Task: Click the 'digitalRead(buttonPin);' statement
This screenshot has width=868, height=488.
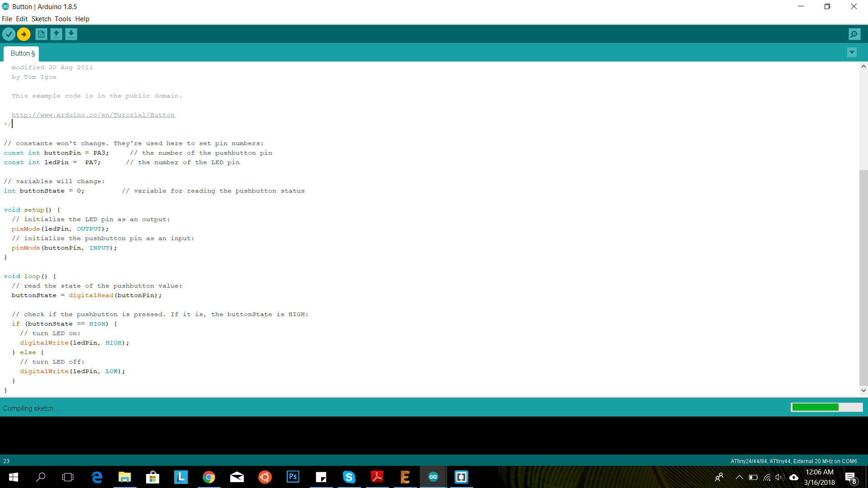Action: pyautogui.click(x=115, y=295)
